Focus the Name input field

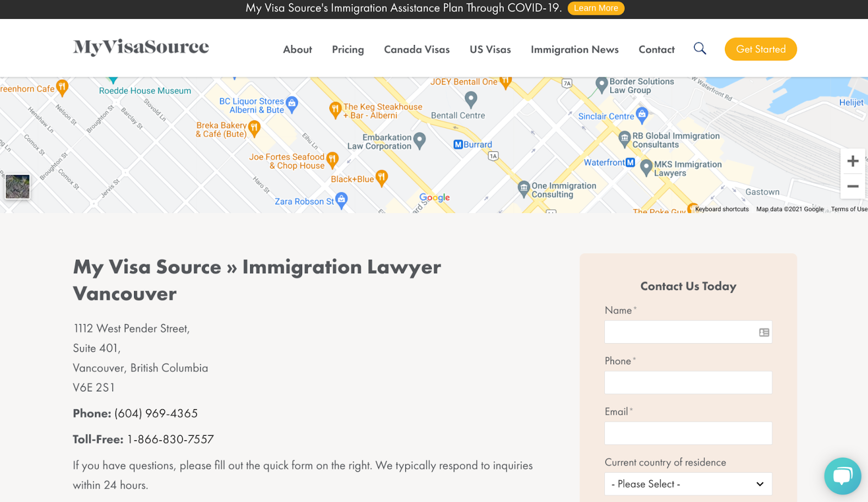(688, 332)
